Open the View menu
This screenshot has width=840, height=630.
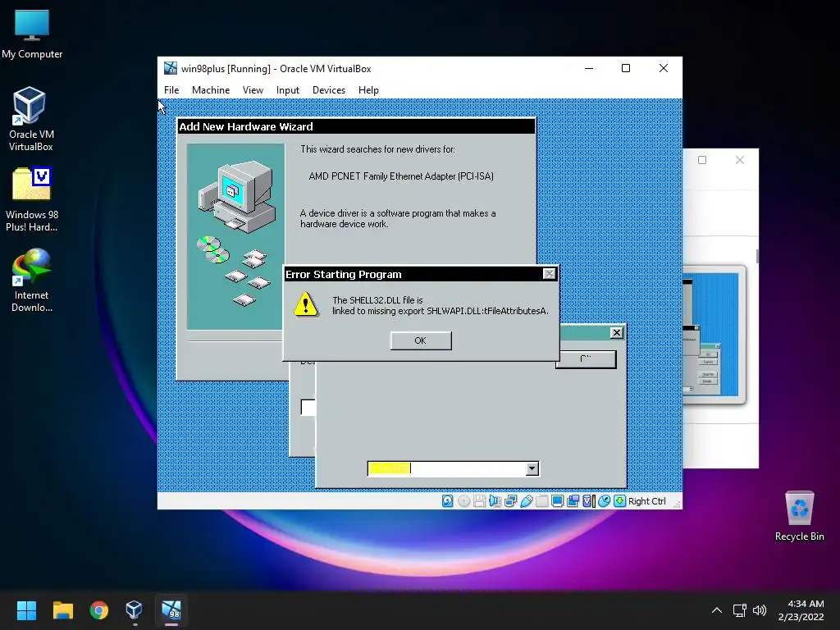tap(253, 90)
